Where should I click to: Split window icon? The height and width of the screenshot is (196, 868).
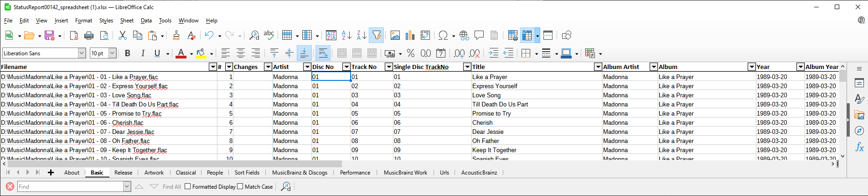(548, 35)
